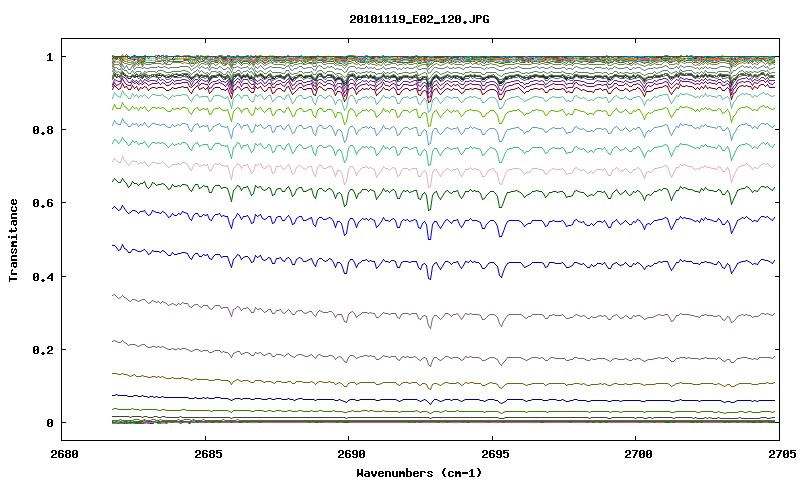
Task: Click the chart title 20101119_E02_120.JPG
Action: tap(419, 19)
